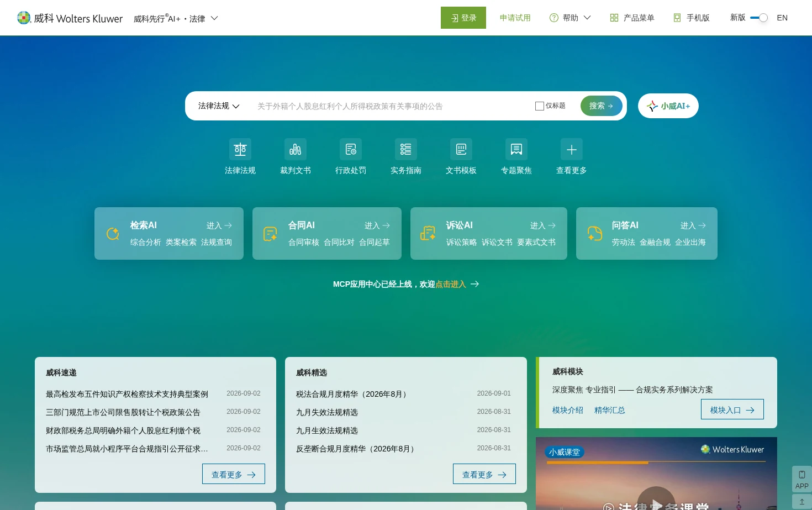Open 行政处罚 category icon
The width and height of the screenshot is (812, 510).
(x=351, y=149)
